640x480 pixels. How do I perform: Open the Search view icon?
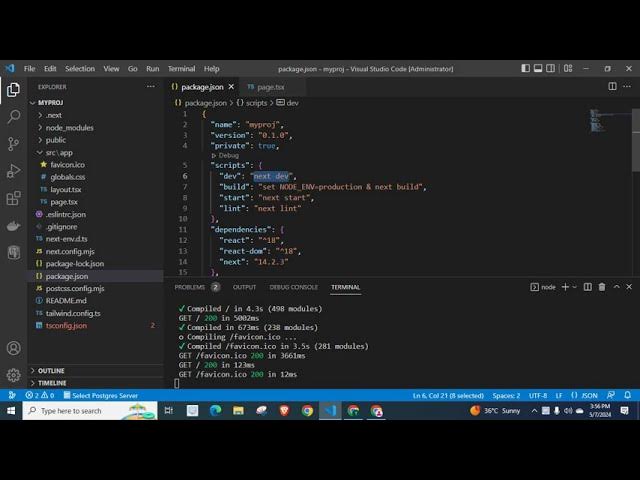coord(13,117)
